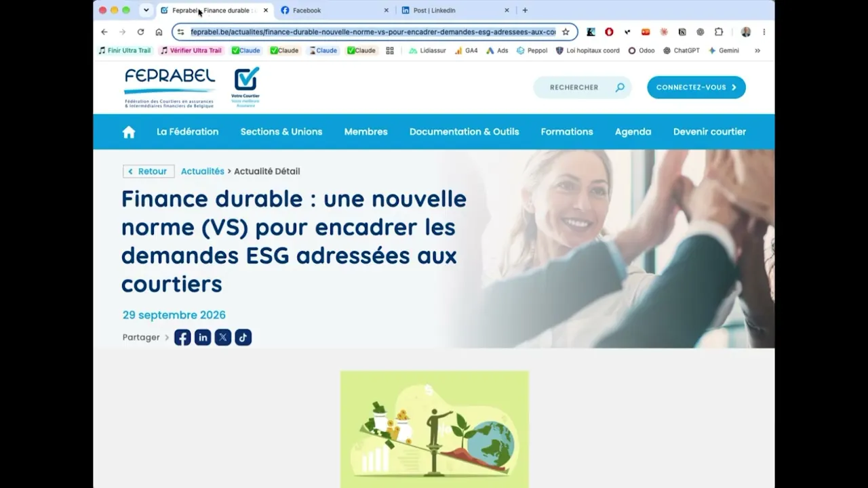Open the ChatGPT bookmark
The width and height of the screenshot is (868, 488).
tap(682, 51)
